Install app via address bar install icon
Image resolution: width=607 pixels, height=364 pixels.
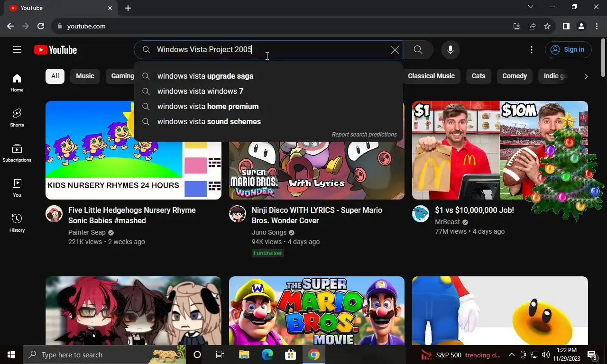point(517,26)
